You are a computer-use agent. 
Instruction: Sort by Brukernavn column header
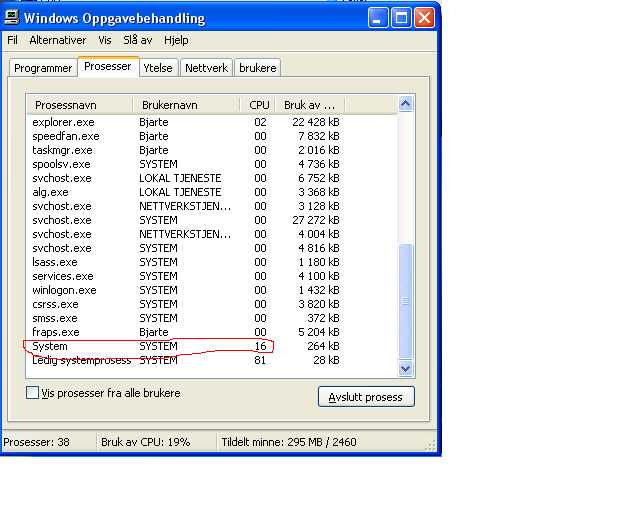pyautogui.click(x=186, y=105)
